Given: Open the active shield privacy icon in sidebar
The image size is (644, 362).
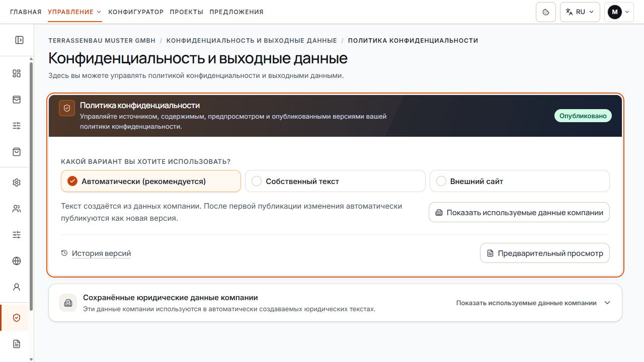Looking at the screenshot, I should click(x=17, y=318).
